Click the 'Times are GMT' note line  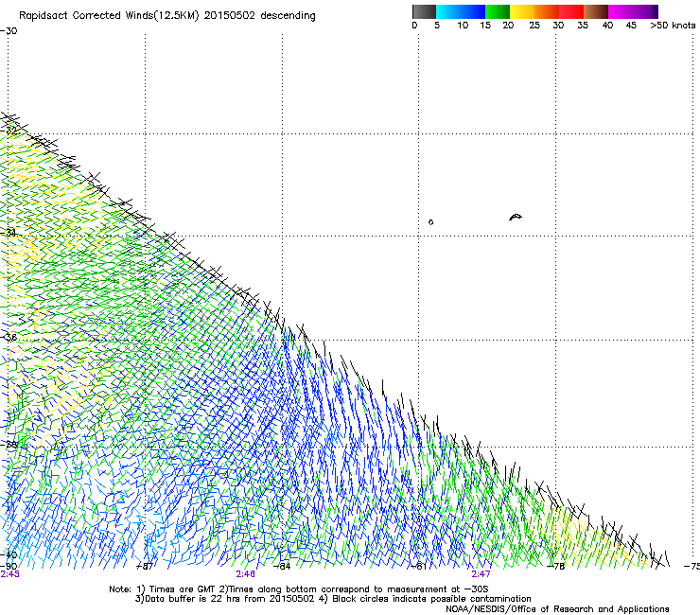click(299, 589)
